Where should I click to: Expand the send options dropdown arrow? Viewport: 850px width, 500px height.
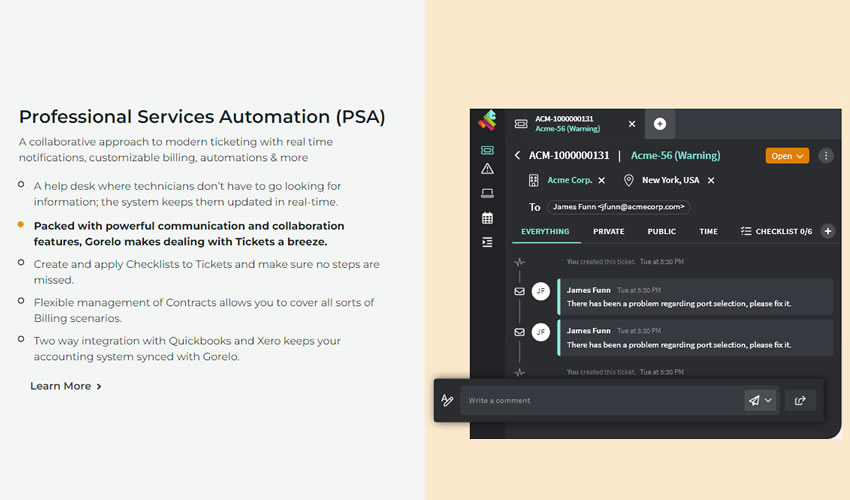pyautogui.click(x=769, y=401)
